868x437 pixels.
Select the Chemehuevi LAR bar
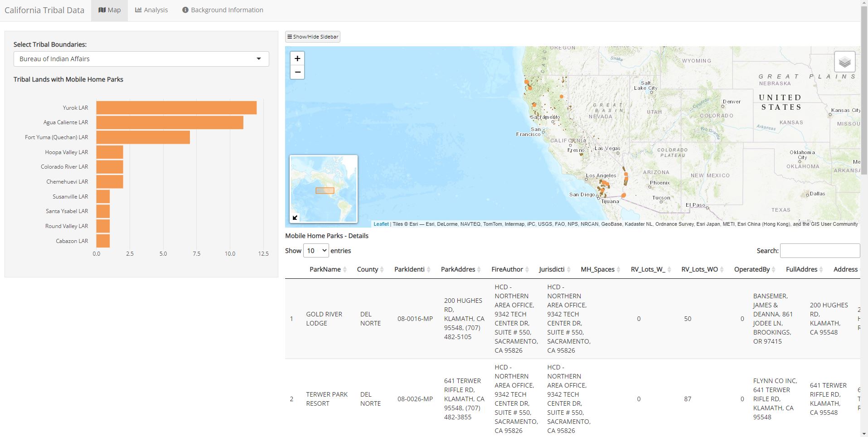(110, 182)
